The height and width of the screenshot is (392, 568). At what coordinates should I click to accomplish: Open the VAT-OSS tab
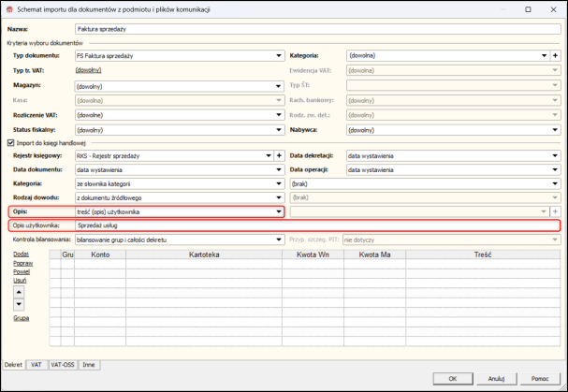(63, 365)
